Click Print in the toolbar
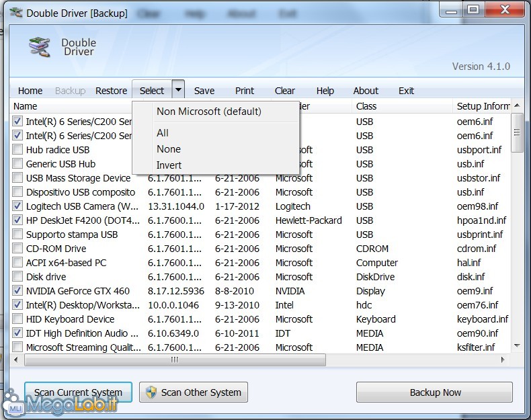 (x=245, y=91)
